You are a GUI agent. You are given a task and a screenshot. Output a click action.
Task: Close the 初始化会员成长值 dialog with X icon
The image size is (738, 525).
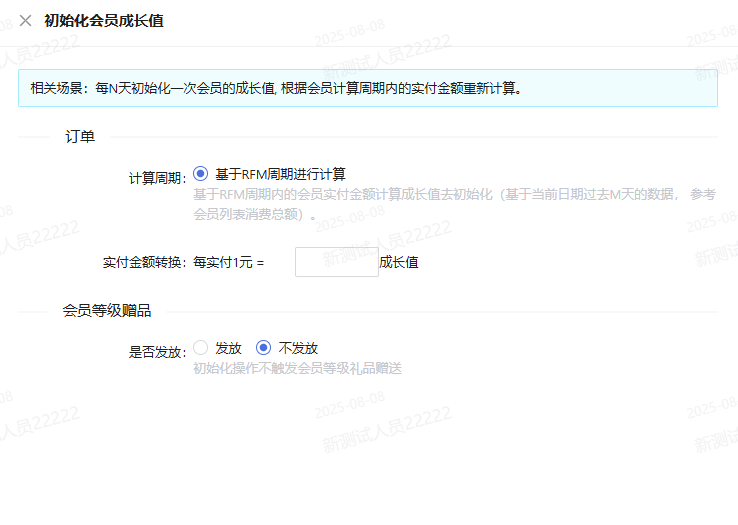point(25,20)
